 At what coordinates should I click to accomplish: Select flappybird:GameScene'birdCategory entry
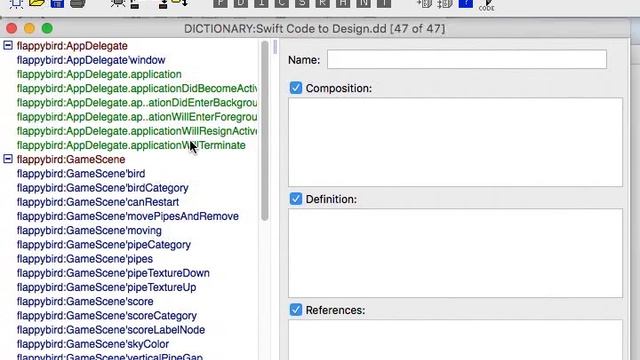pyautogui.click(x=102, y=188)
